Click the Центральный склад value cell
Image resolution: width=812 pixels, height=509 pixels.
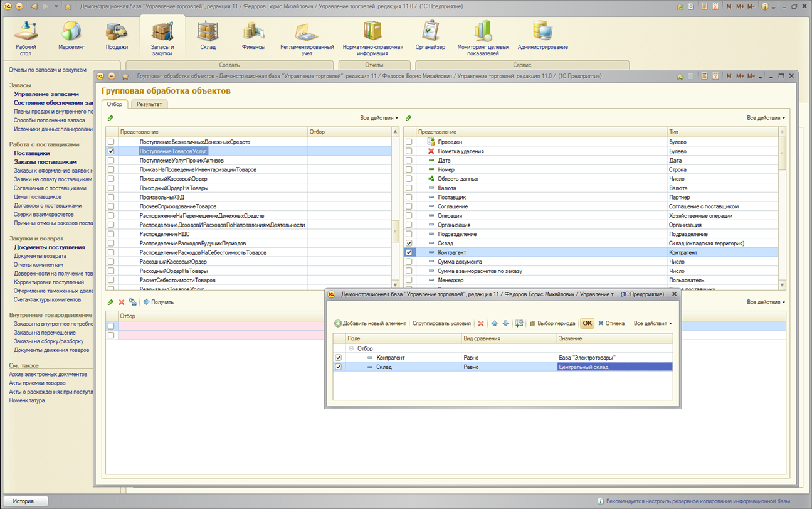point(614,367)
